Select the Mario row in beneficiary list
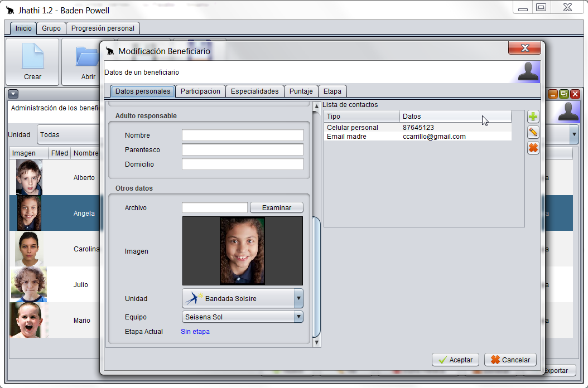 click(55, 320)
